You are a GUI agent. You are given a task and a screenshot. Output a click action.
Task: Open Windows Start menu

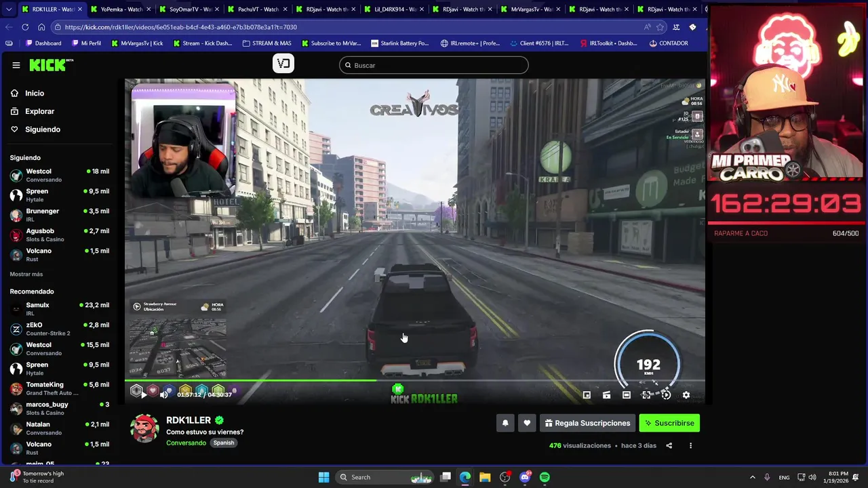click(323, 477)
